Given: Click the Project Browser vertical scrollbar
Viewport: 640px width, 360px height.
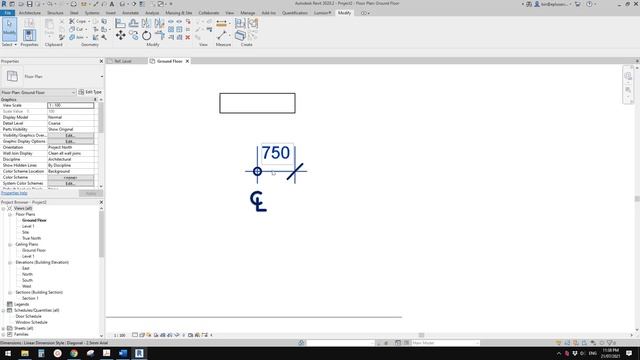Looking at the screenshot, I should tap(101, 235).
